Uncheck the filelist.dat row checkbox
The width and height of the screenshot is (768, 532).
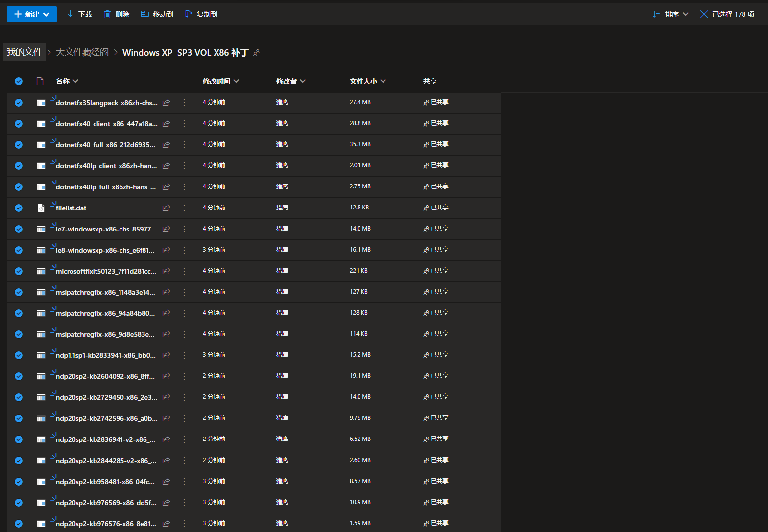[19, 208]
